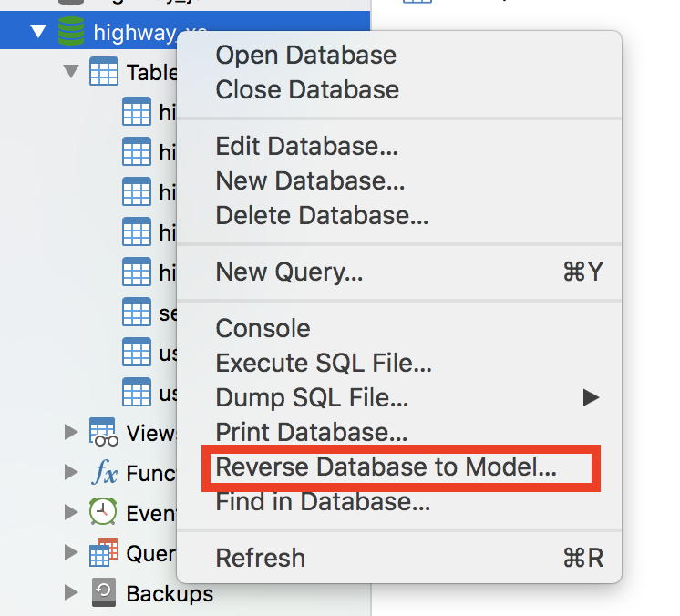Image resolution: width=680 pixels, height=616 pixels.
Task: Click the first table icon under Tables
Action: (136, 113)
